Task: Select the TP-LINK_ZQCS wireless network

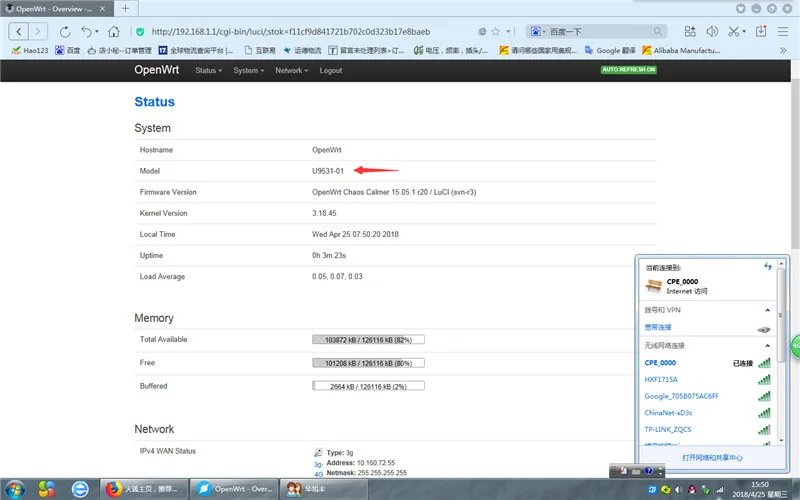Action: coord(667,430)
